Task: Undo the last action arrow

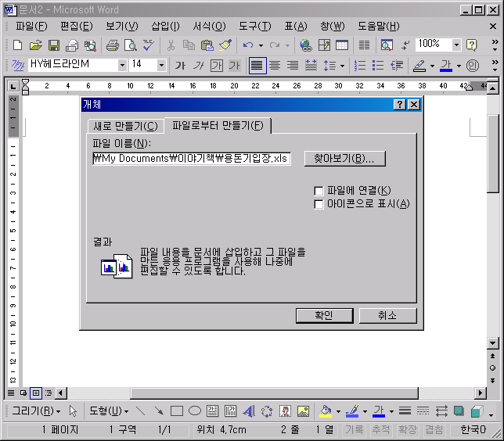Action: 248,45
